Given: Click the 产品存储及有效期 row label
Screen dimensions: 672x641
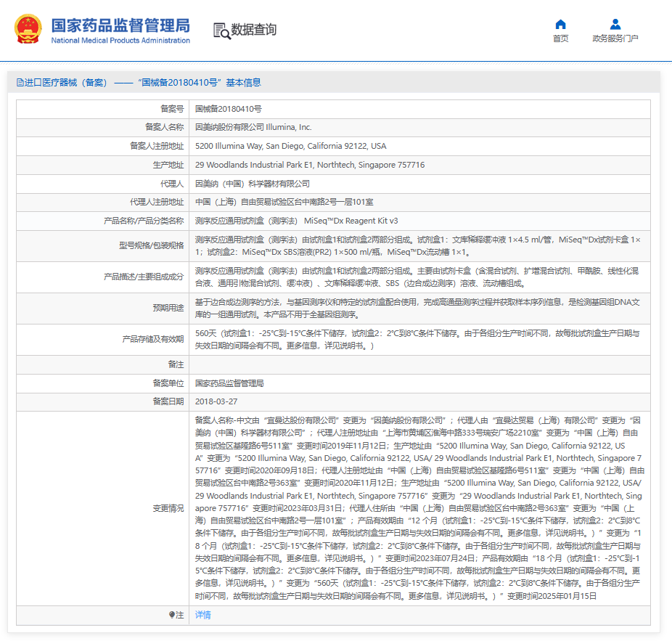Looking at the screenshot, I should pos(152,339).
